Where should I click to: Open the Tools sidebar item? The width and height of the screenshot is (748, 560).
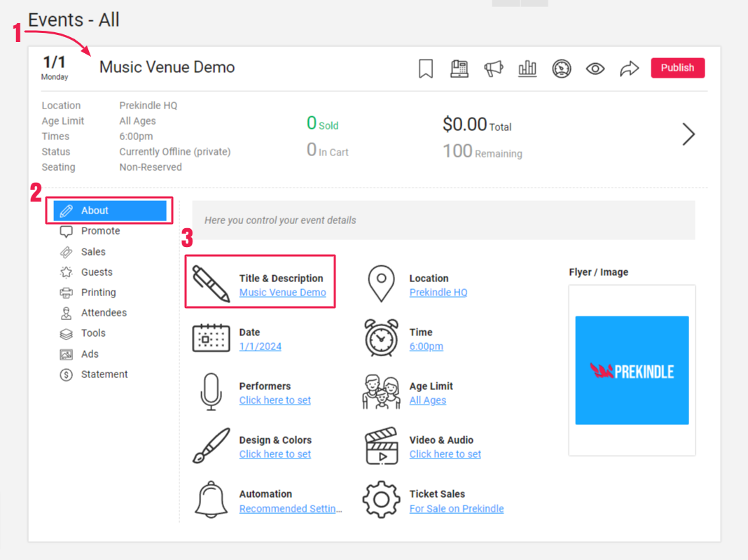94,333
